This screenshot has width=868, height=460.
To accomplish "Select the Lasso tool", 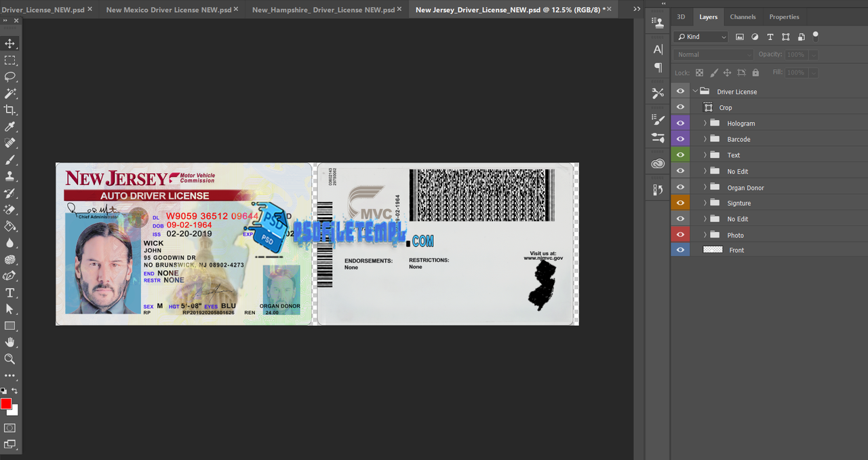I will (9, 77).
